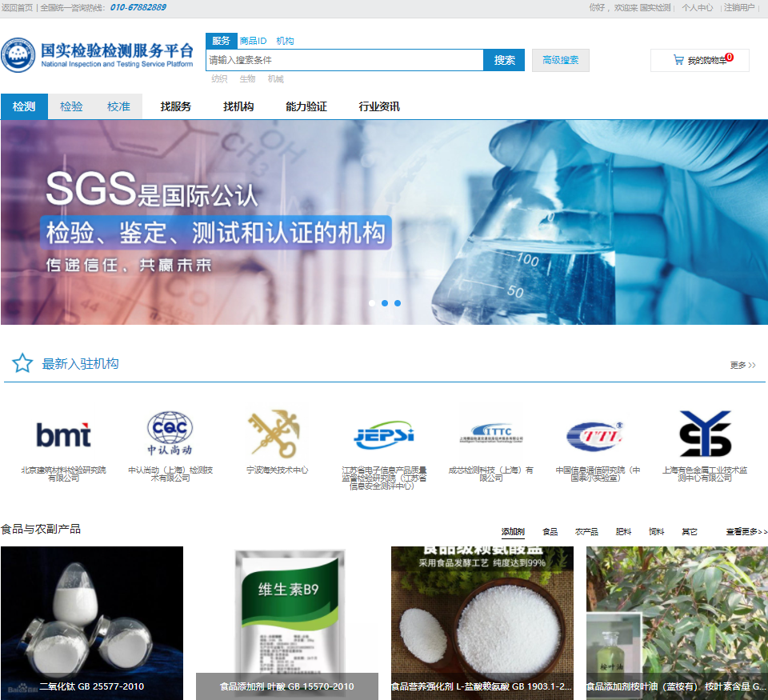Click the 返回首页 link
The height and width of the screenshot is (700, 768).
click(17, 7)
